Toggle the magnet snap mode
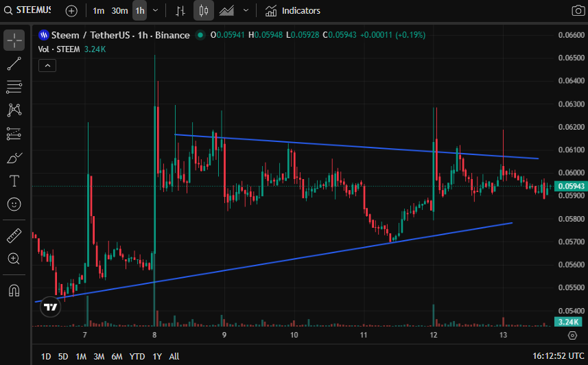This screenshot has height=365, width=588. pyautogui.click(x=14, y=291)
